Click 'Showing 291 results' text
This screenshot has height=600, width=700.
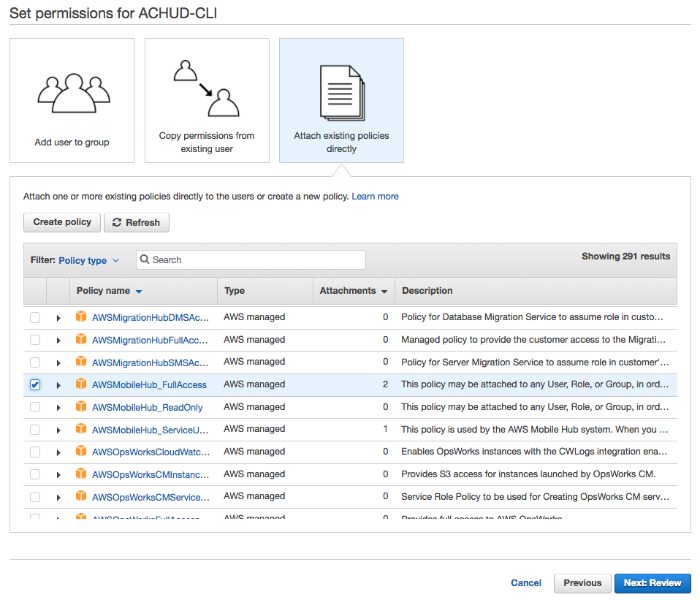tap(626, 256)
